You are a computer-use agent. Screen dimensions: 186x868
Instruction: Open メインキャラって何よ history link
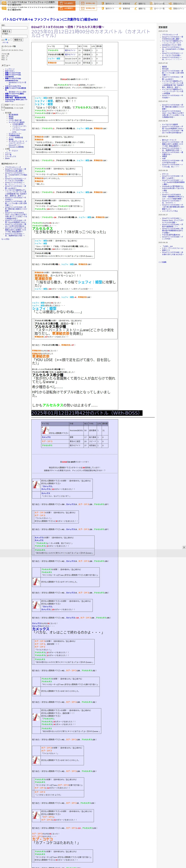(170, 211)
